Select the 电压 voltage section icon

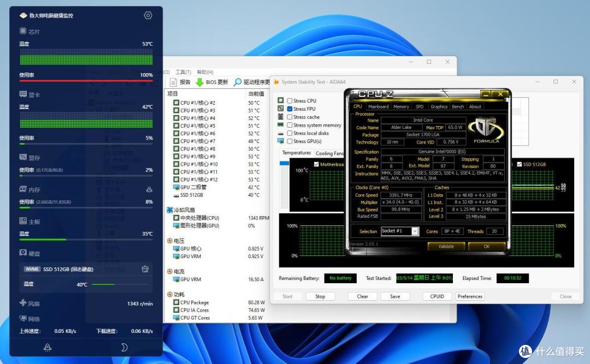coord(170,241)
